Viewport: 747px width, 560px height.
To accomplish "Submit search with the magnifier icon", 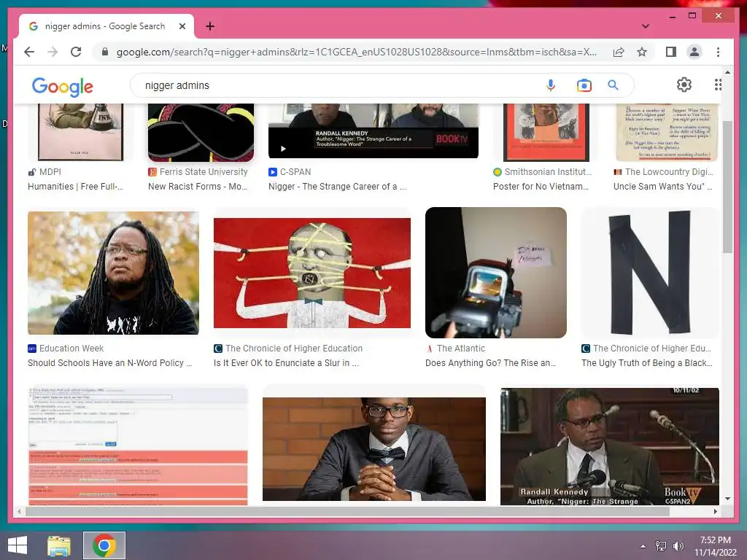I will (613, 85).
